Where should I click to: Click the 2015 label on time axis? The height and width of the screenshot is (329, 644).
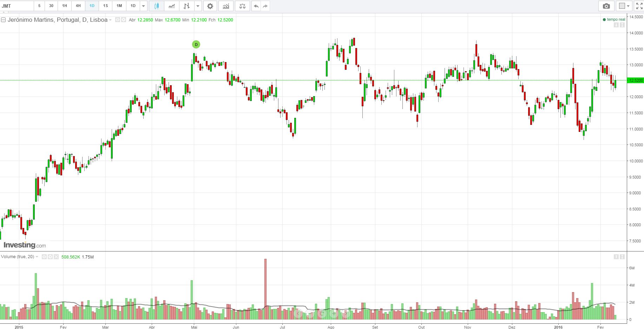point(19,327)
